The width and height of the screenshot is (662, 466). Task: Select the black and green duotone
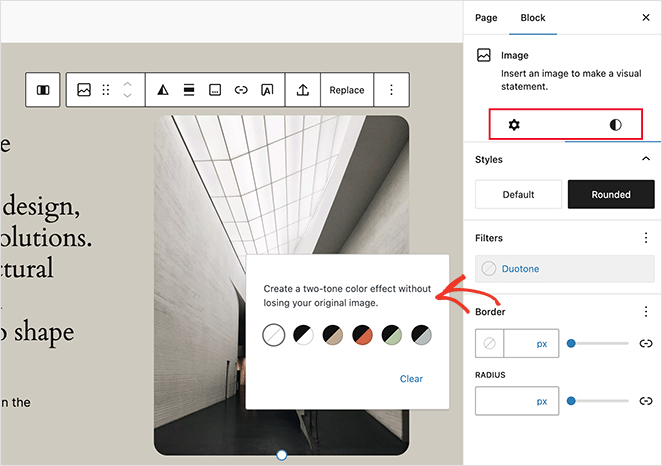point(392,335)
